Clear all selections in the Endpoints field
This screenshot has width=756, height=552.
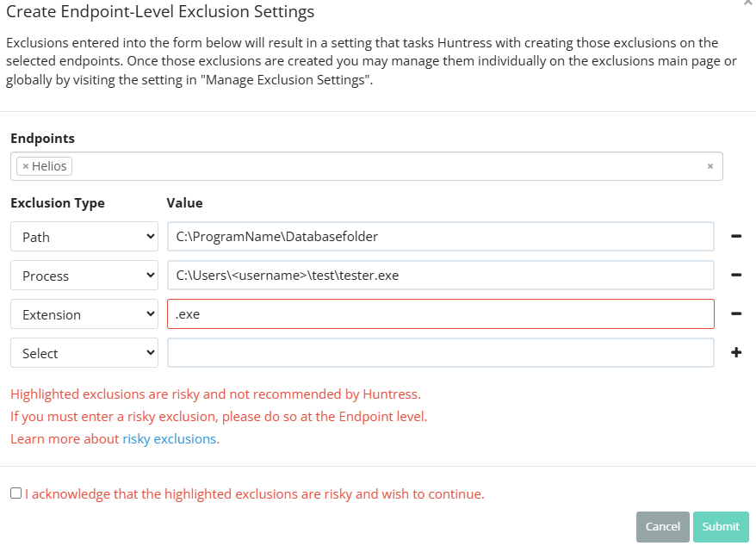[710, 166]
